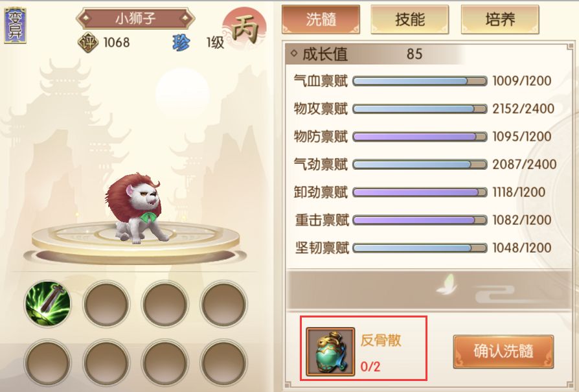Click the 反骨散 item name text
Image resolution: width=579 pixels, height=392 pixels.
pos(381,340)
